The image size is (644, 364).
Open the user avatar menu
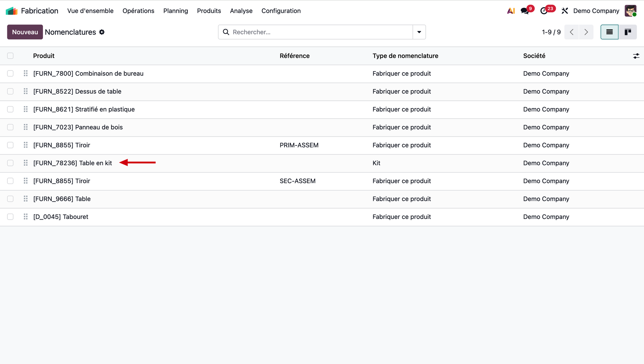[630, 11]
